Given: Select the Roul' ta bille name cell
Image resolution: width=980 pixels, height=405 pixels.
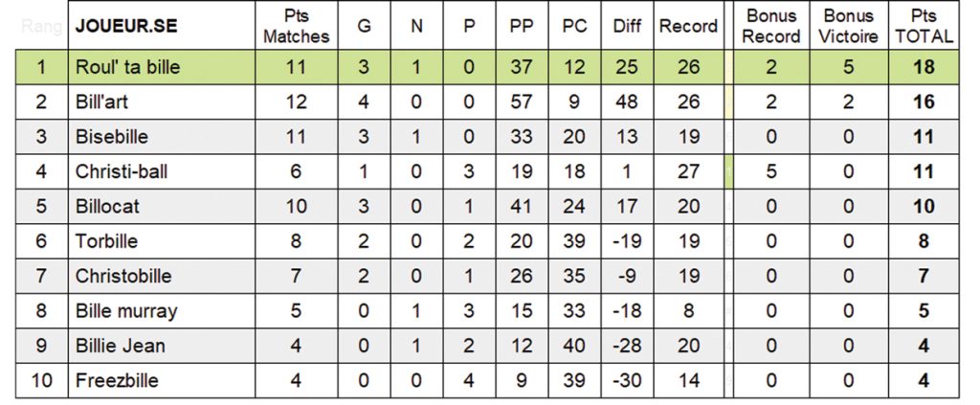Looking at the screenshot, I should pos(161,67).
